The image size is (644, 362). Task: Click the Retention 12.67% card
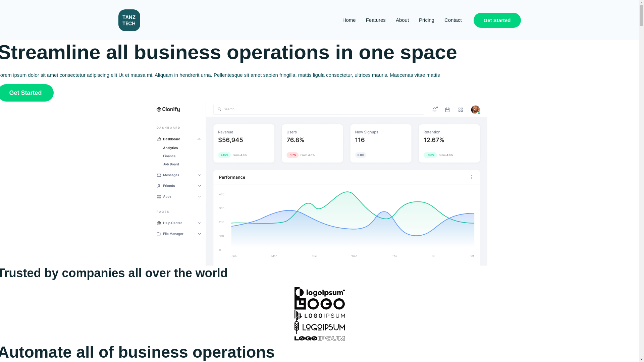[449, 143]
